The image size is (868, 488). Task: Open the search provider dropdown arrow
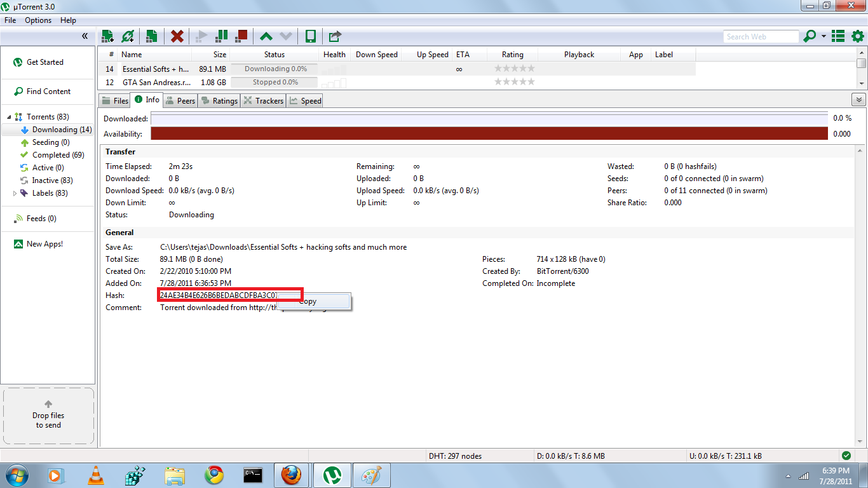pyautogui.click(x=824, y=37)
